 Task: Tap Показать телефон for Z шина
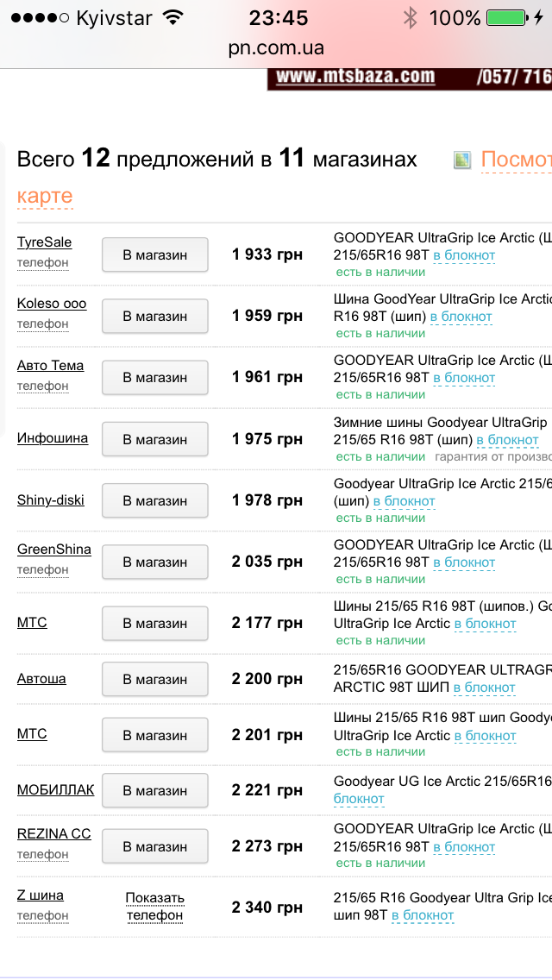coord(155,907)
